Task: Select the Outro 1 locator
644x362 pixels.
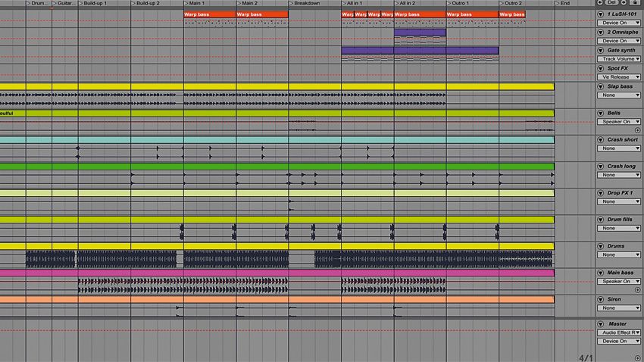Action: click(458, 3)
